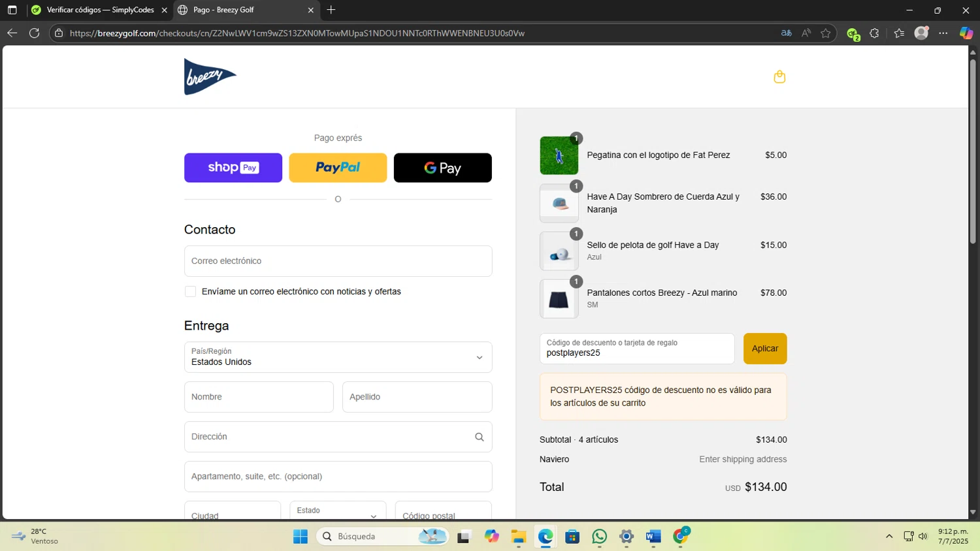Show hidden system tray icons
This screenshot has width=980, height=551.
coord(889,537)
